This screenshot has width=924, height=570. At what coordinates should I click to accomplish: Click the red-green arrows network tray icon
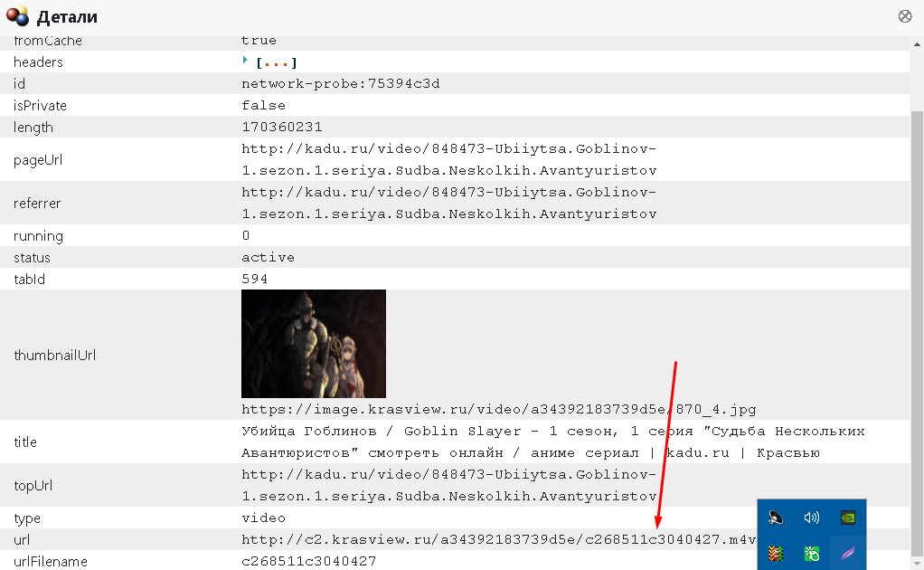[x=776, y=552]
